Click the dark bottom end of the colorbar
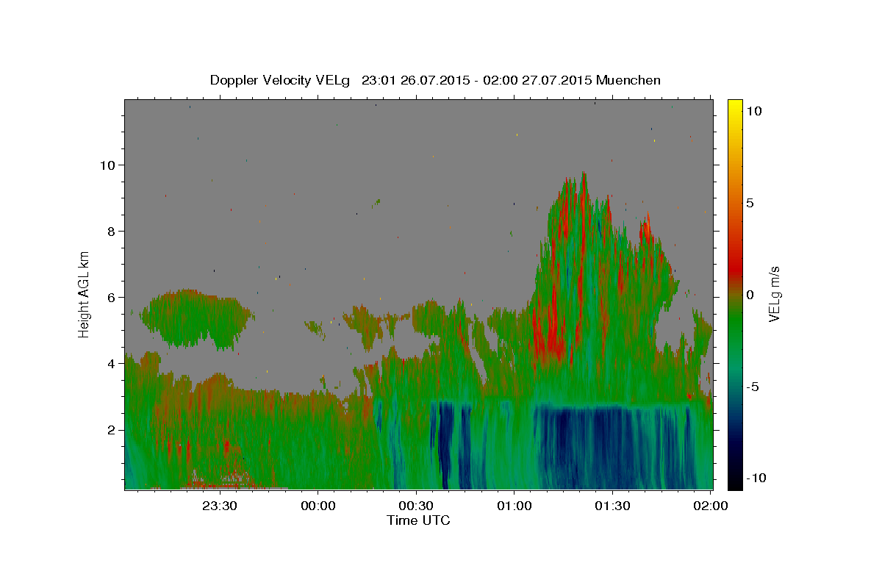Screen dimensions: 882x588 point(735,481)
